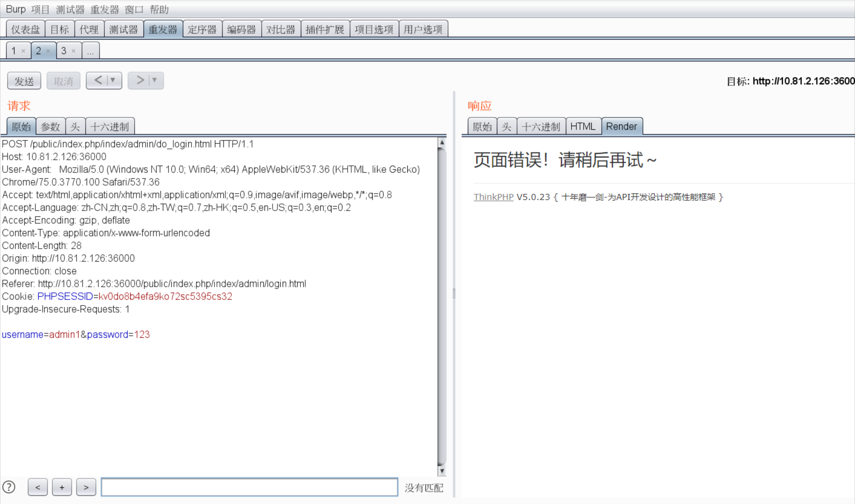Click the help question mark icon
Viewport: 855px width, 504px height.
pyautogui.click(x=9, y=487)
